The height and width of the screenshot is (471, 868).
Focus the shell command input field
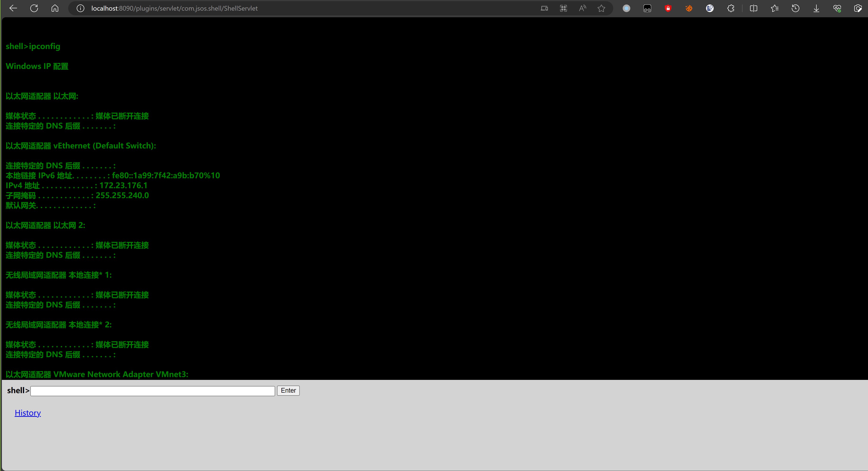[153, 391]
